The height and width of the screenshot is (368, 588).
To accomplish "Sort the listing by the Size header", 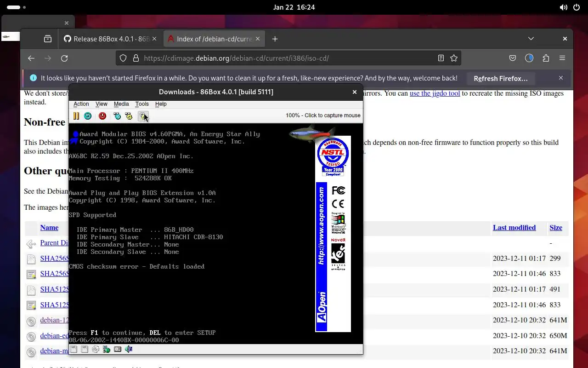I will coord(556,228).
